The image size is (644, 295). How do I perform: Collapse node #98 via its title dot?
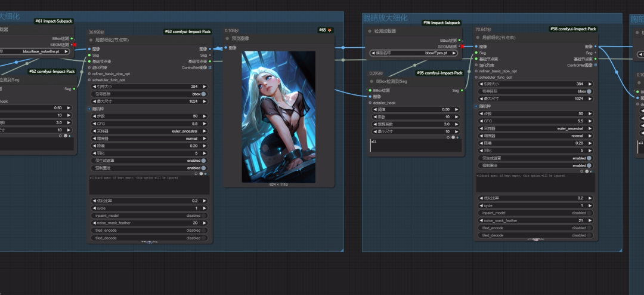[478, 38]
